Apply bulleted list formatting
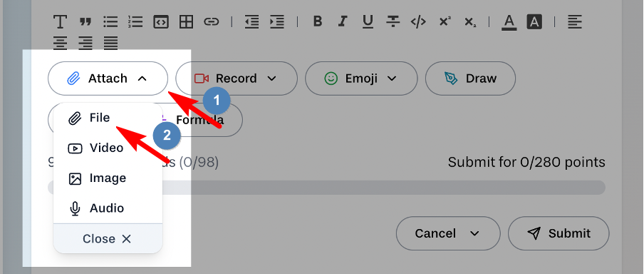Viewport: 644px width, 274px height. pyautogui.click(x=110, y=22)
